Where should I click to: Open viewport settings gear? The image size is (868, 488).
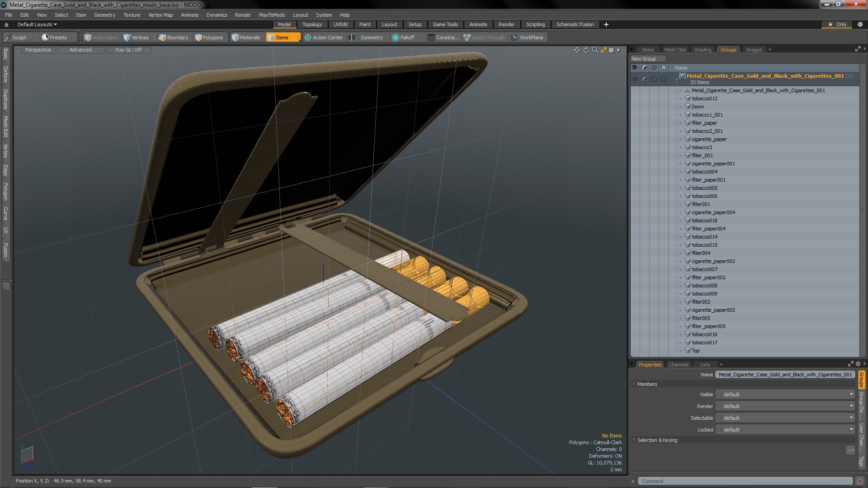[x=611, y=50]
